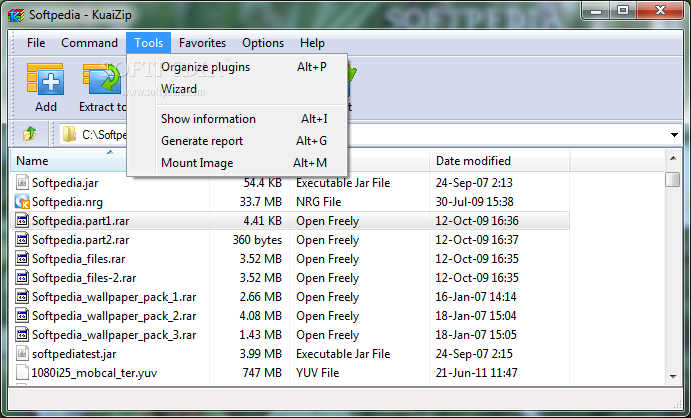This screenshot has height=418, width=691.
Task: Click the 30-Jul-09 15:38 date cell
Action: coord(475,202)
